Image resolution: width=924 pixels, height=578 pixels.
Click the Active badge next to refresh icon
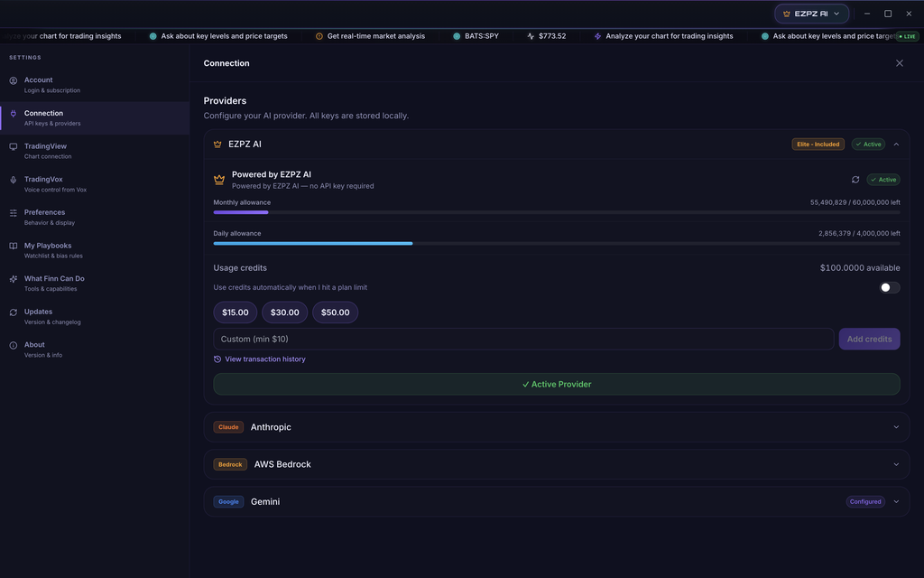point(882,180)
